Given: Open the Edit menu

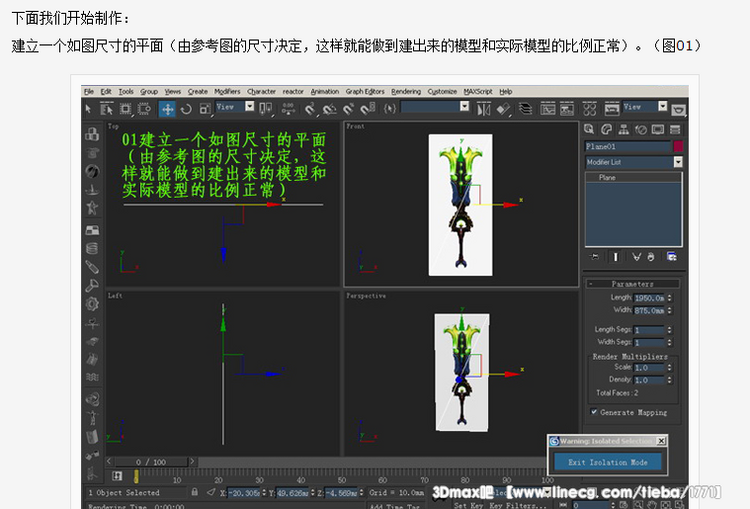Looking at the screenshot, I should (106, 91).
